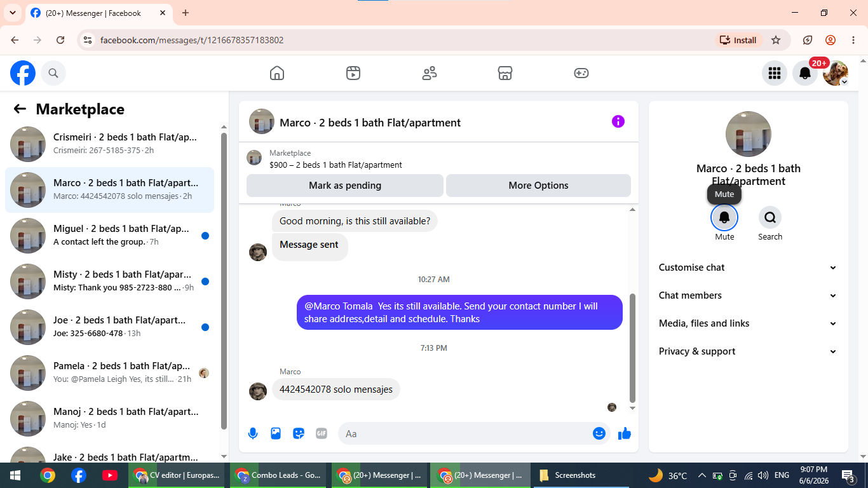
Task: Open the Notifications bell with 20+ badge
Action: click(805, 73)
